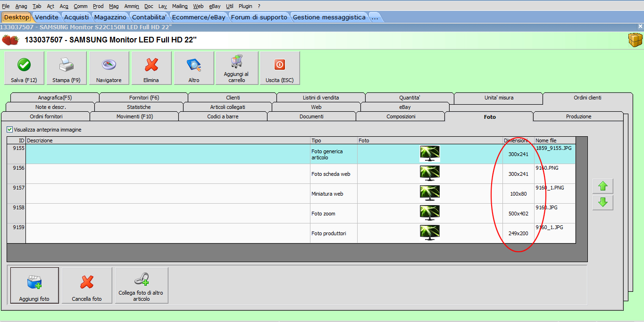The width and height of the screenshot is (644, 322).
Task: Move selected photo down with green arrow
Action: click(x=603, y=203)
